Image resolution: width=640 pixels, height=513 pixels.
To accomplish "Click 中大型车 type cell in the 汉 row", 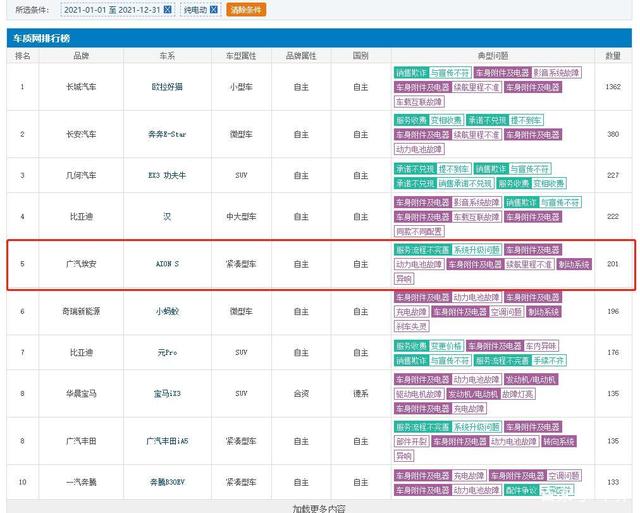I will pyautogui.click(x=241, y=217).
